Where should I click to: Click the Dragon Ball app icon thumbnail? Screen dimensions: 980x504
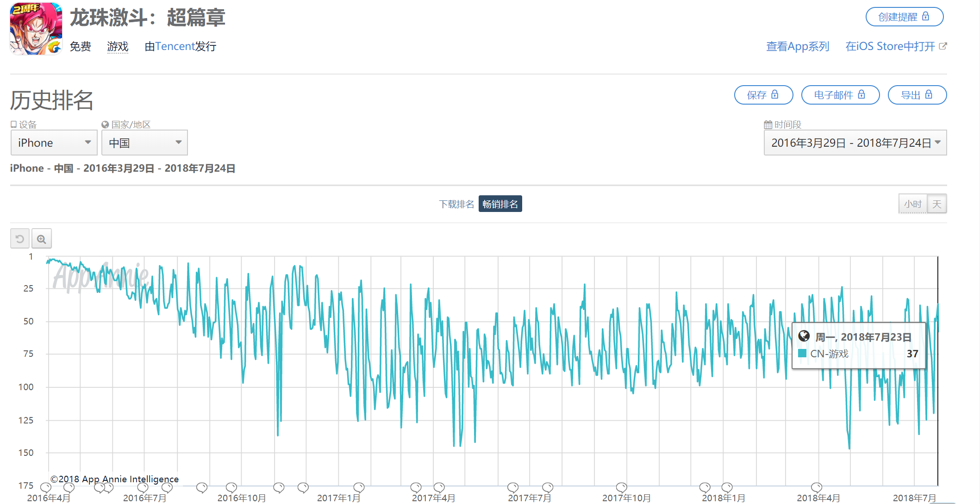[36, 29]
